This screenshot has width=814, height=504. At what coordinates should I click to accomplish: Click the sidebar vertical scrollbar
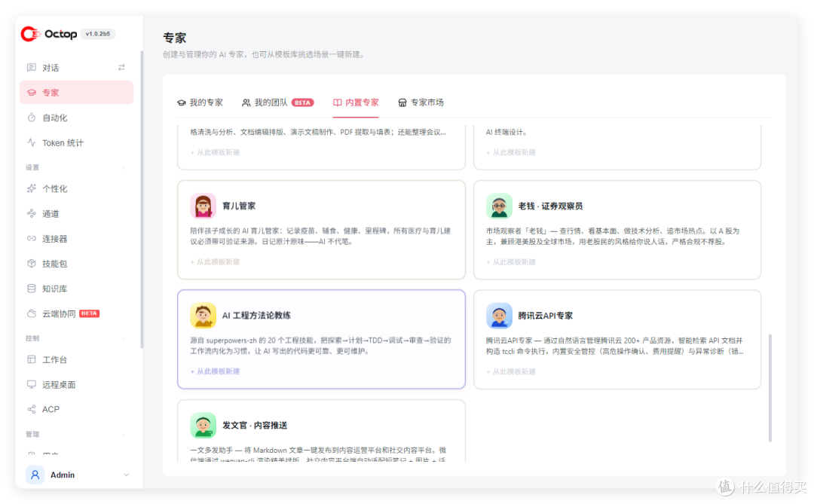[x=142, y=200]
